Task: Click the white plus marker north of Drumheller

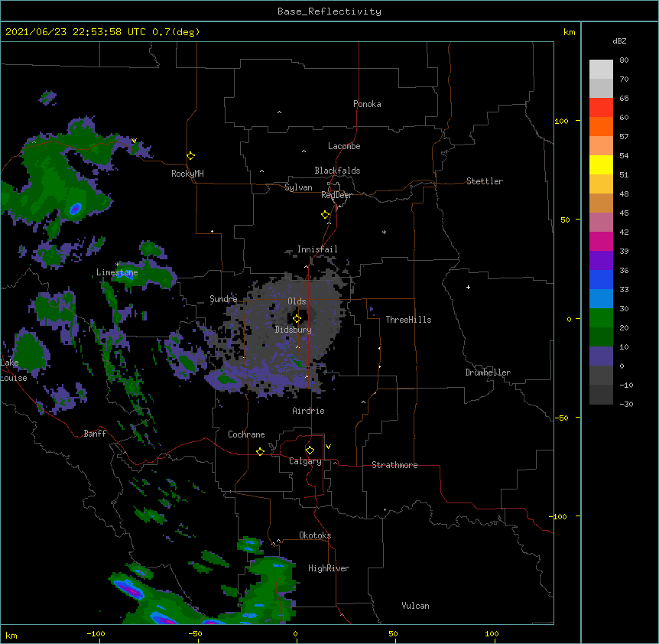Action: (468, 287)
